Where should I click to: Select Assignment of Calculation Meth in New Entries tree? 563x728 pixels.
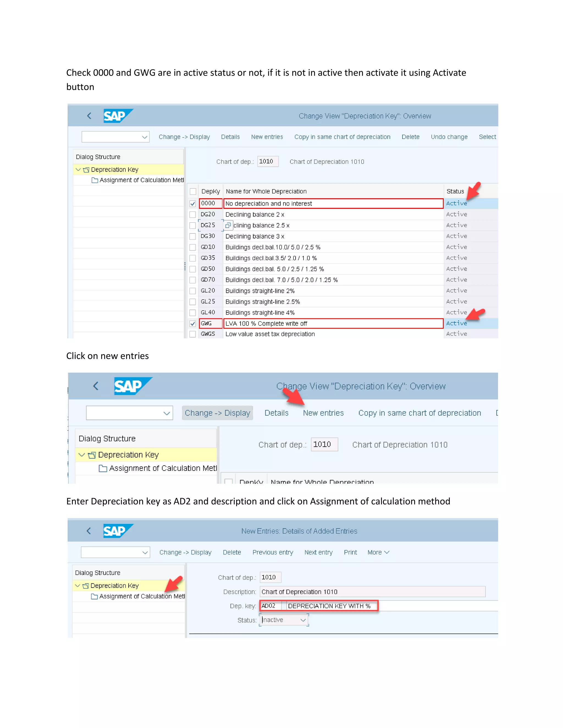point(142,596)
